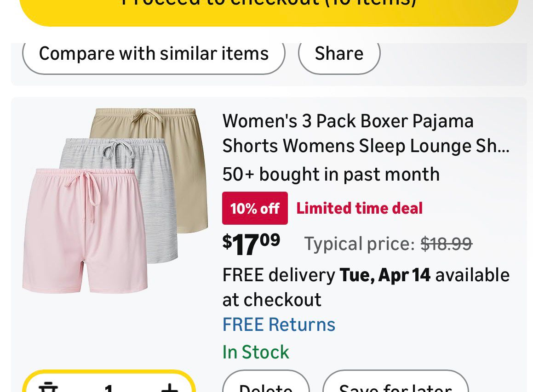Tap the Share button
533x392 pixels.
(x=339, y=54)
